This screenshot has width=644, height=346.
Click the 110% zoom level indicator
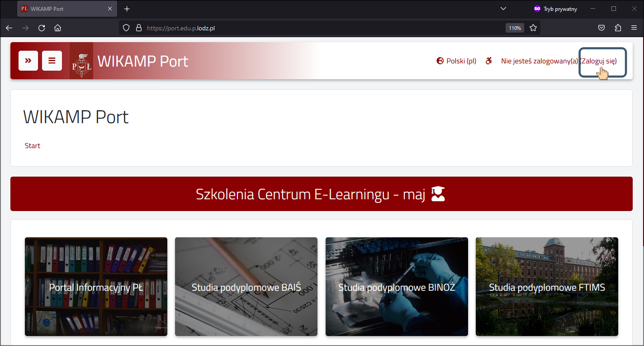tap(514, 28)
